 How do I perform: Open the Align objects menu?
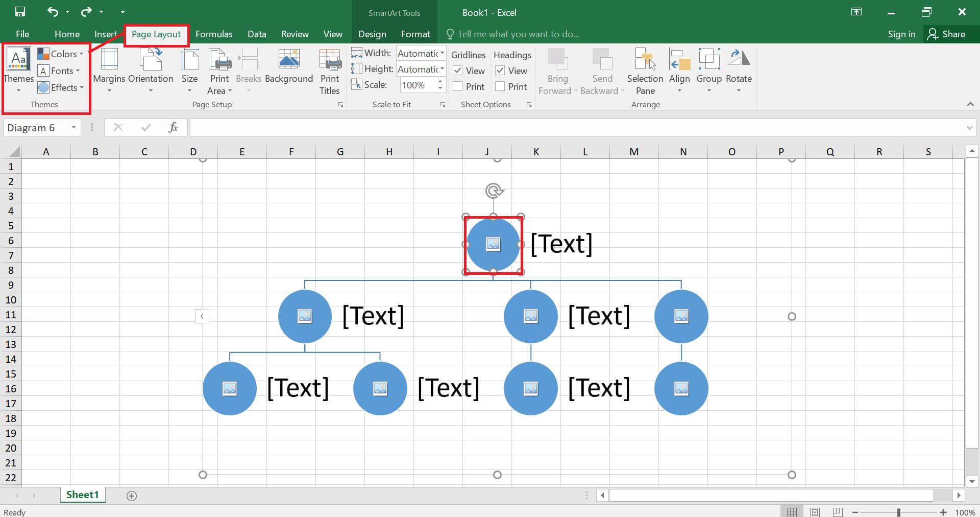pos(679,71)
